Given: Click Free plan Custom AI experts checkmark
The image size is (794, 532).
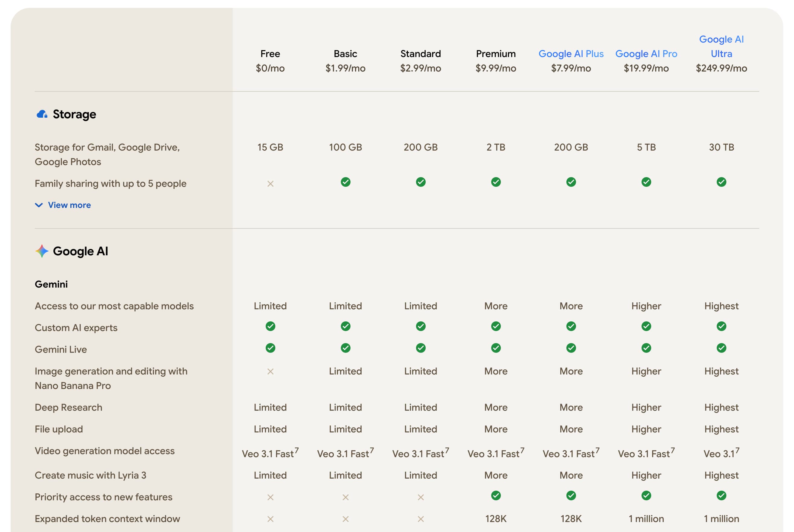Looking at the screenshot, I should click(x=270, y=327).
